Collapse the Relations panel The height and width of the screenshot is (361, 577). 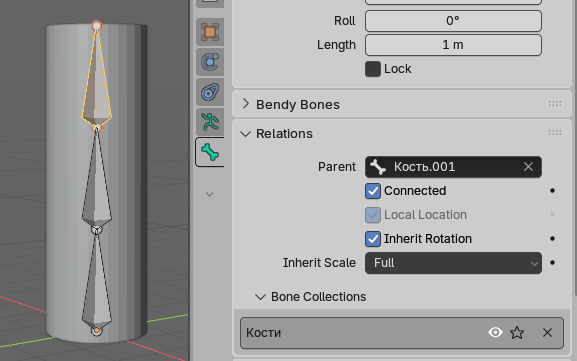click(x=245, y=134)
